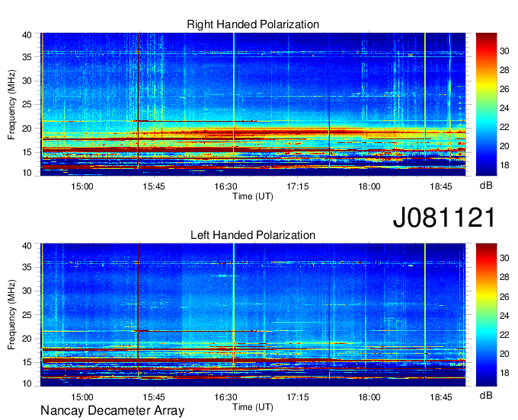Click the 15:00 tick label under top plot
518x420 pixels.
pos(82,186)
